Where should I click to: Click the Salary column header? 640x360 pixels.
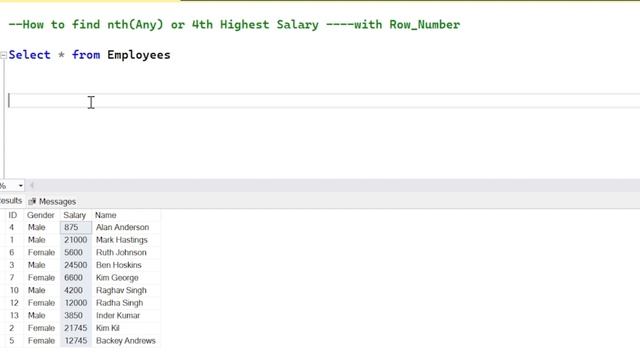click(75, 215)
